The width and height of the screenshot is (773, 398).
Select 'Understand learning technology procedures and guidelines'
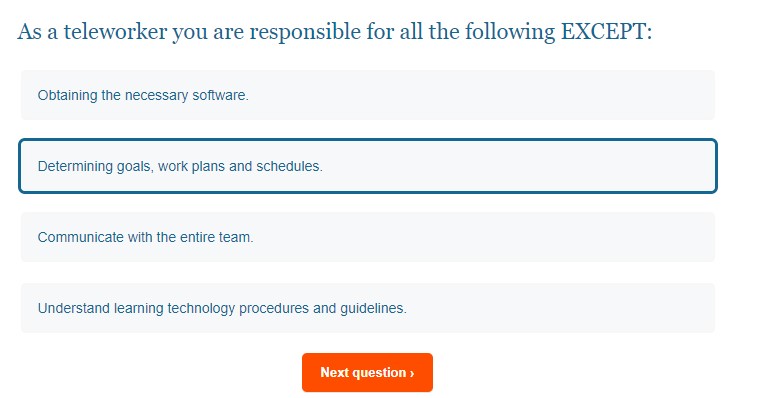(x=368, y=308)
